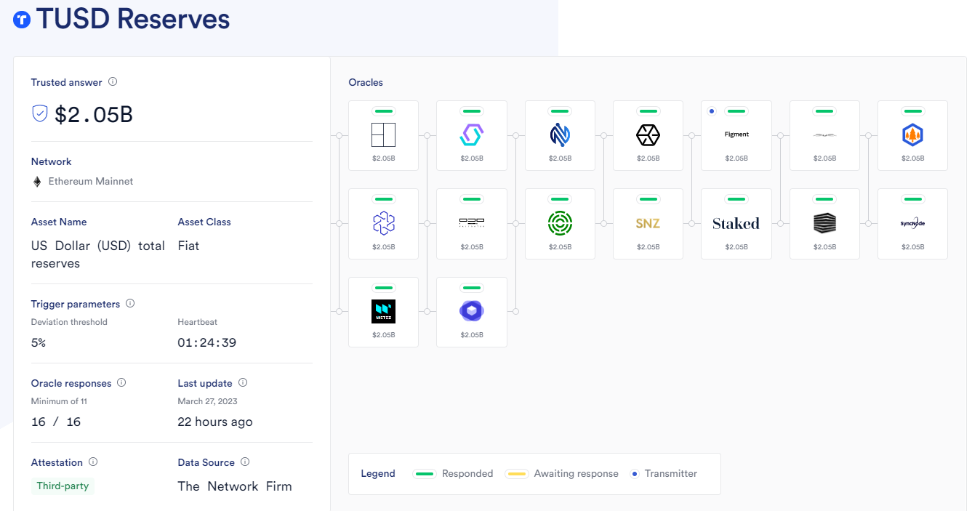Select the oracle with the wings logo
This screenshot has height=511, width=980.
[x=824, y=134]
